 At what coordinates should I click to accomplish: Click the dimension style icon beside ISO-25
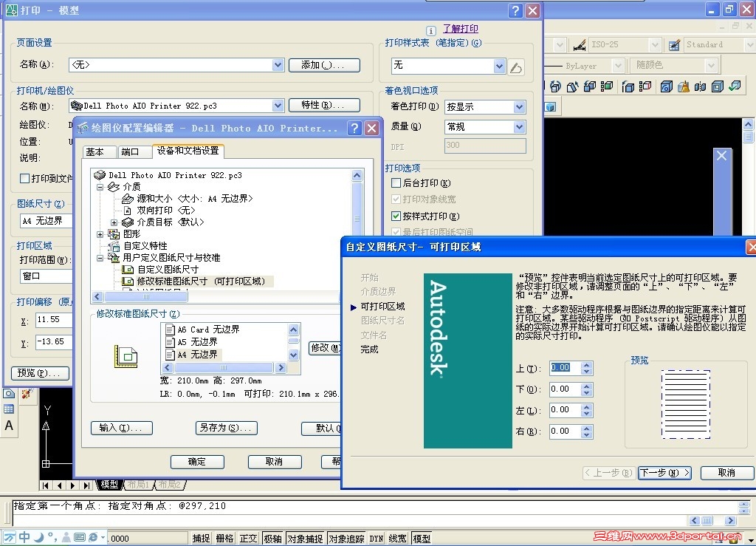click(579, 45)
